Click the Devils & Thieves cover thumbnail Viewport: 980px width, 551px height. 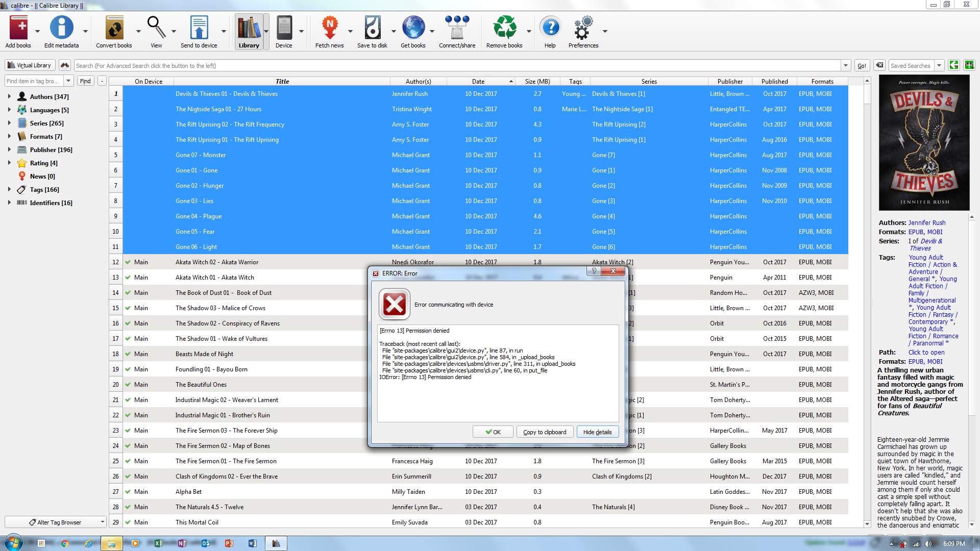[924, 143]
